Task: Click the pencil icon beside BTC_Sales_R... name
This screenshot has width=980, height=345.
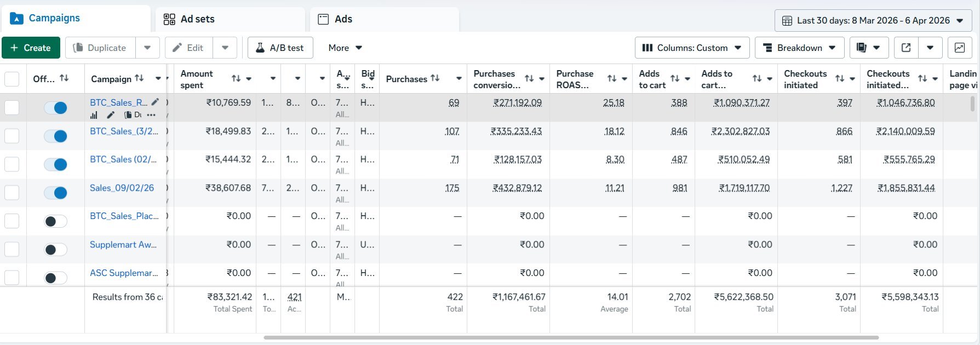Action: [156, 102]
